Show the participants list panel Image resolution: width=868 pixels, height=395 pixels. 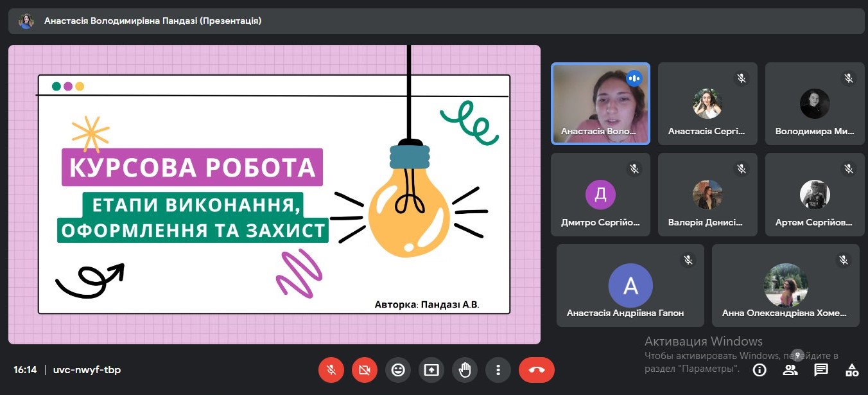point(790,370)
